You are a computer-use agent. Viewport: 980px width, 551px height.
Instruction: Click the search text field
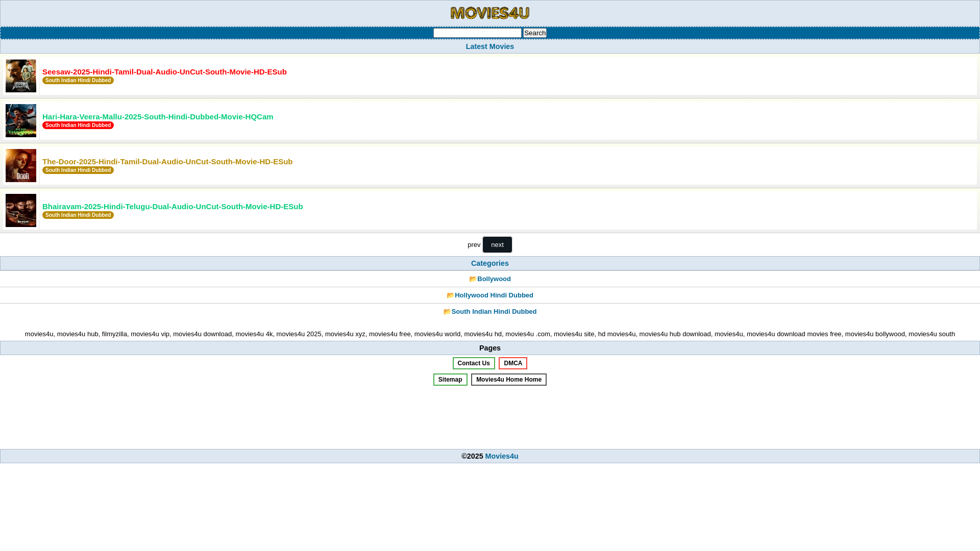tap(477, 33)
